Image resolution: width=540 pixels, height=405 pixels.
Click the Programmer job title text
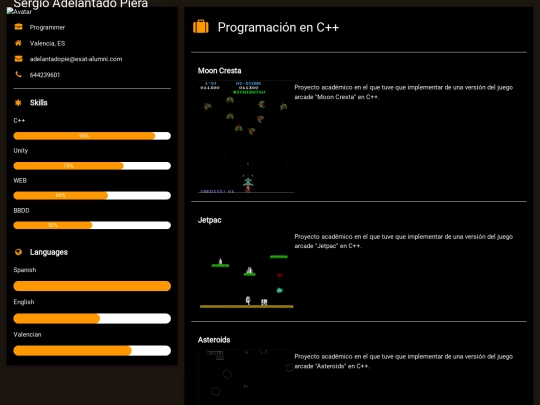pyautogui.click(x=47, y=27)
